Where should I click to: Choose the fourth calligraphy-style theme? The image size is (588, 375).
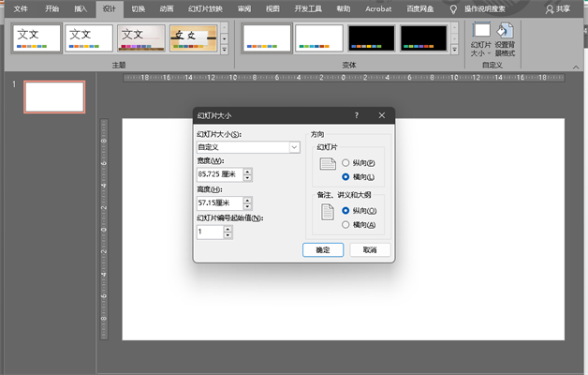click(193, 38)
